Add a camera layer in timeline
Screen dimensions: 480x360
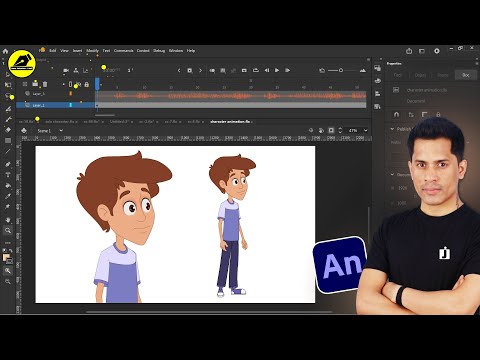[66, 70]
